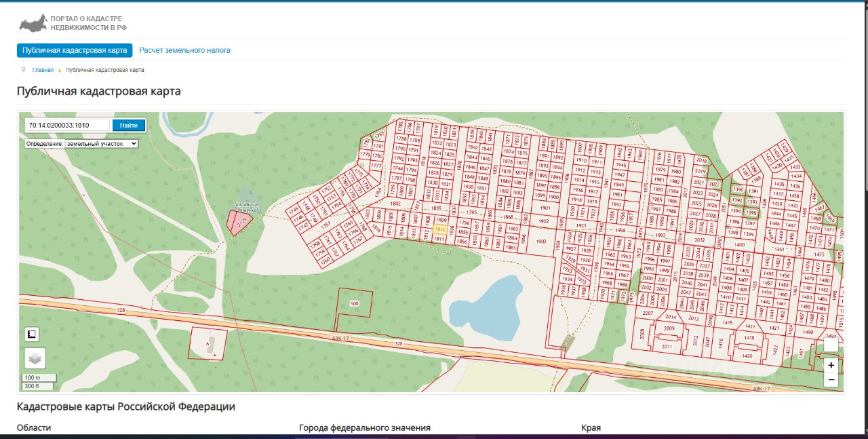Select parcel 1809 above the highlighted one

coord(441,221)
